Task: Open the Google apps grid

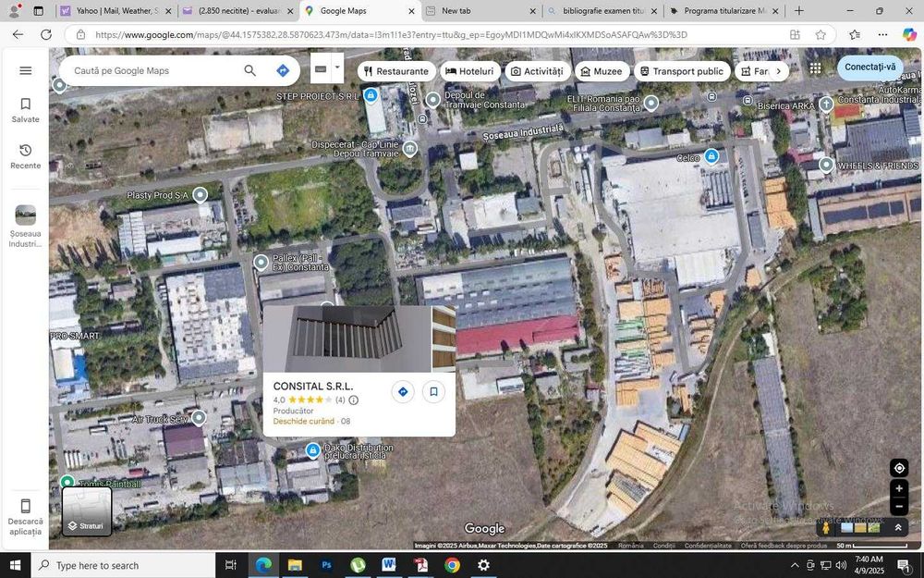Action: (x=815, y=69)
